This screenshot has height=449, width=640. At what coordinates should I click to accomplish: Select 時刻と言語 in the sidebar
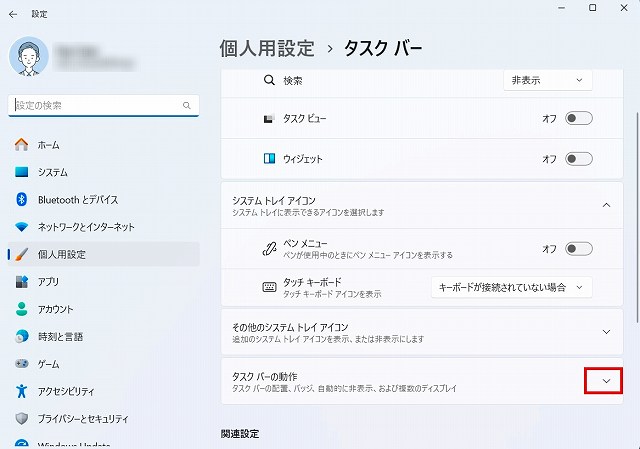click(x=60, y=336)
